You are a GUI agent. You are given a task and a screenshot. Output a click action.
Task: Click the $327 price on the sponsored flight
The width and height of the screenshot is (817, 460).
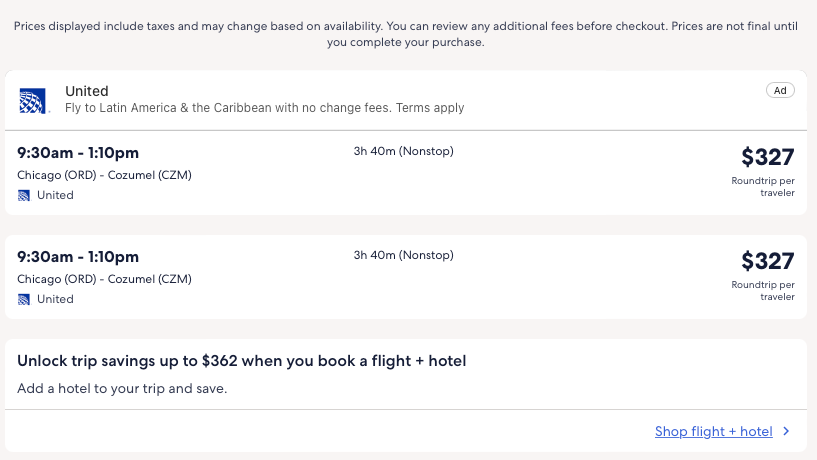pyautogui.click(x=767, y=157)
